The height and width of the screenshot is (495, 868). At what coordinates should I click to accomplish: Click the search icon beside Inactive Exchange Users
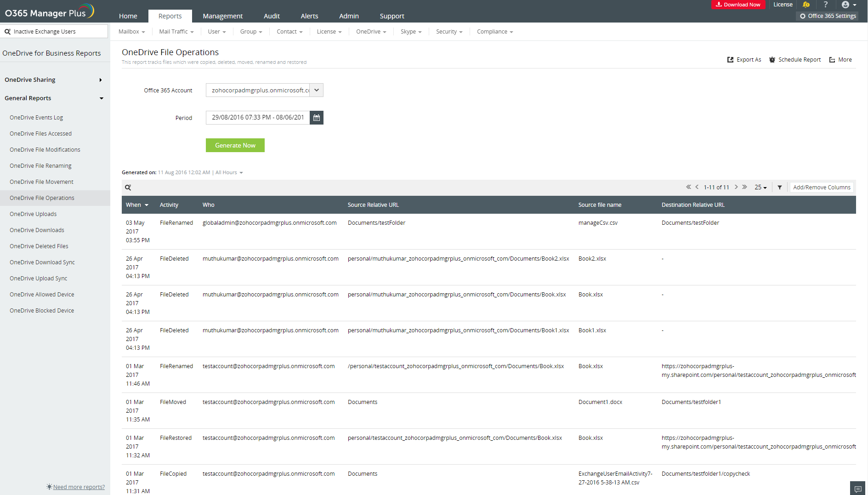(x=7, y=32)
